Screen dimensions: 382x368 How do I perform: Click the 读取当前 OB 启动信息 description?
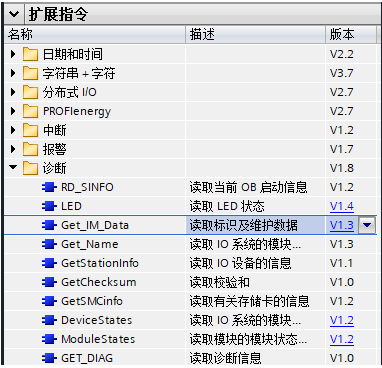pos(248,187)
